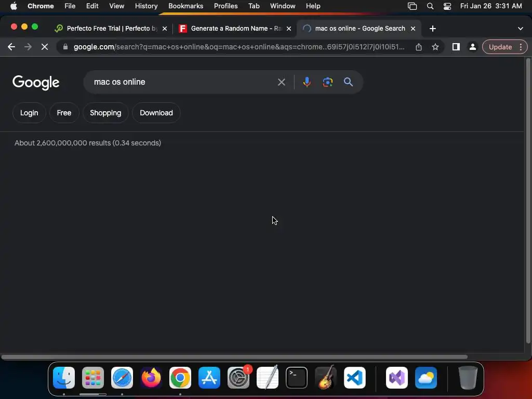Screen dimensions: 532x399
Task: Open the Trash in the Dock
Action: point(468,378)
